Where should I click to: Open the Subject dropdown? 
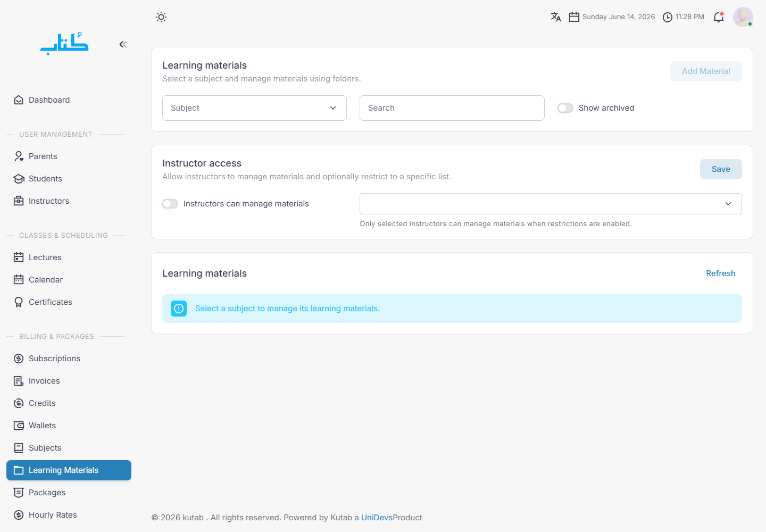click(x=254, y=108)
